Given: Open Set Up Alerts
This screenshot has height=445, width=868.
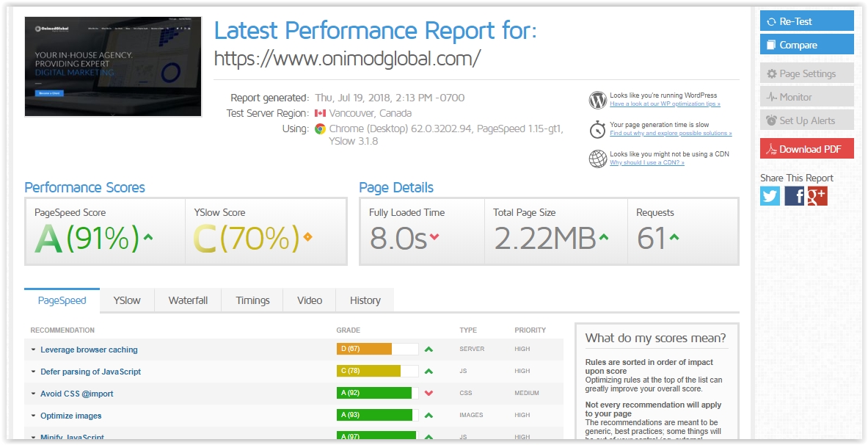Looking at the screenshot, I should (x=806, y=120).
